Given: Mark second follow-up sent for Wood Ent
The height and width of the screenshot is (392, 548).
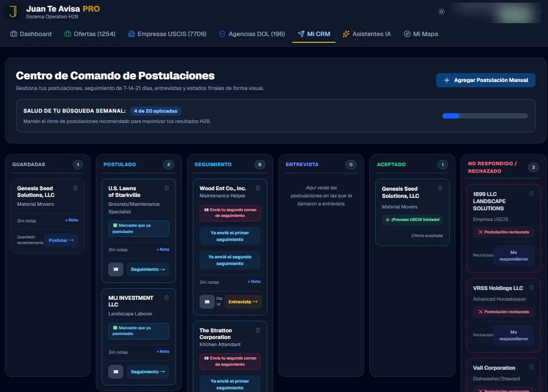Looking at the screenshot, I should (x=230, y=260).
